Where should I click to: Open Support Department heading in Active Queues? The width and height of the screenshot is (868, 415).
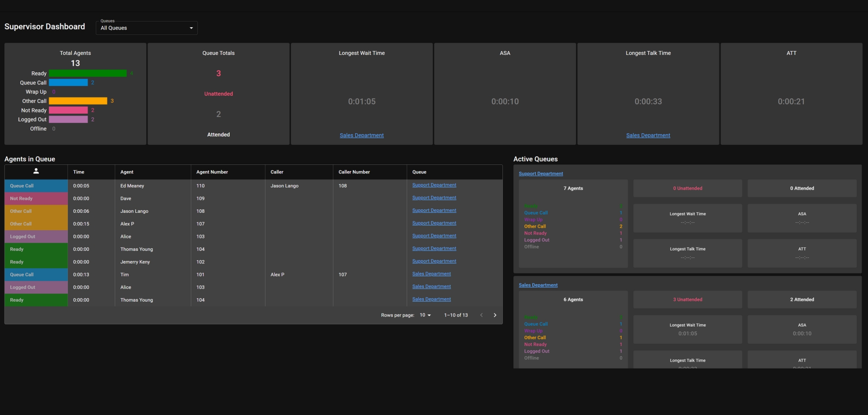pos(540,174)
